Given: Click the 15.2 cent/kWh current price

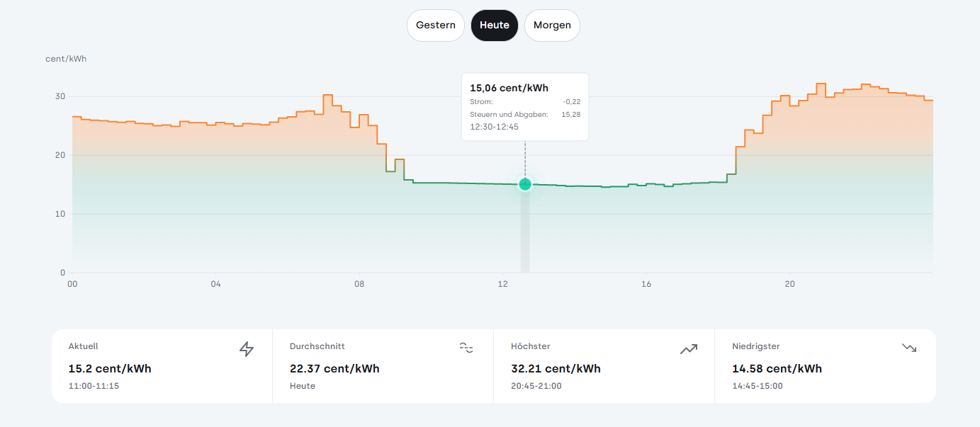Looking at the screenshot, I should (110, 369).
